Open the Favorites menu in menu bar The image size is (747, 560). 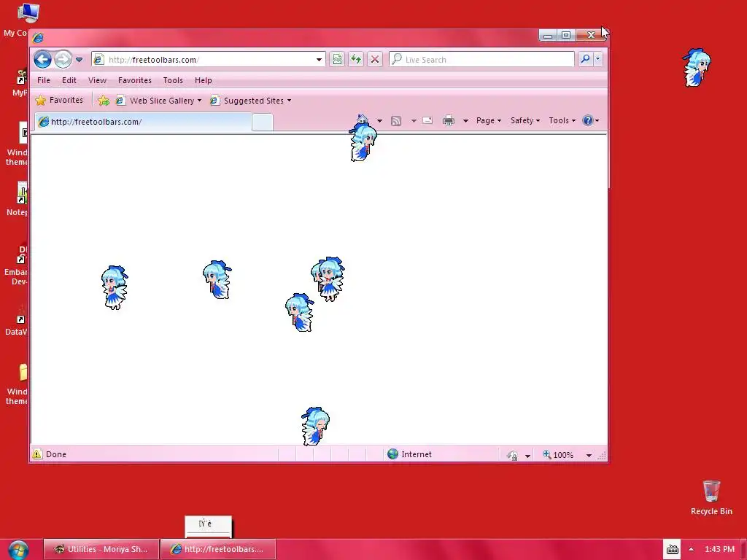[x=135, y=80]
